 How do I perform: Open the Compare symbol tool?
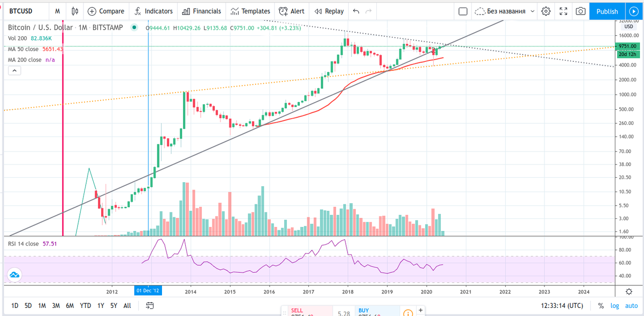point(106,11)
